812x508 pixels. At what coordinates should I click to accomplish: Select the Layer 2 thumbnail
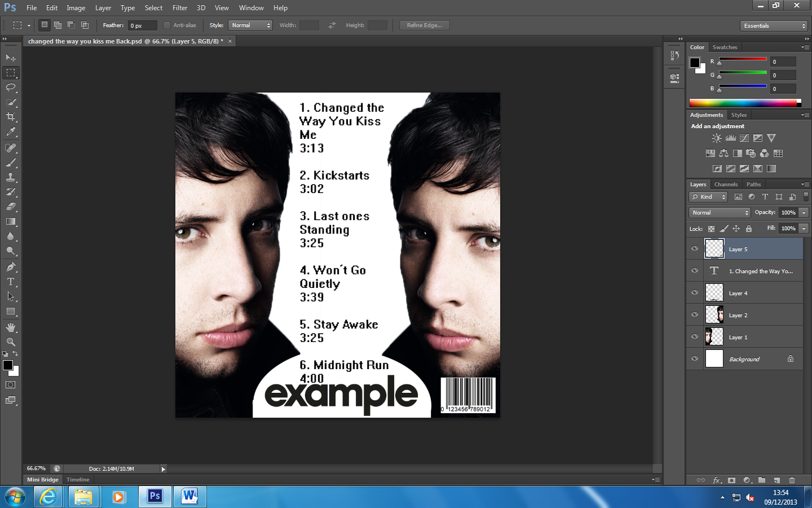pos(714,315)
